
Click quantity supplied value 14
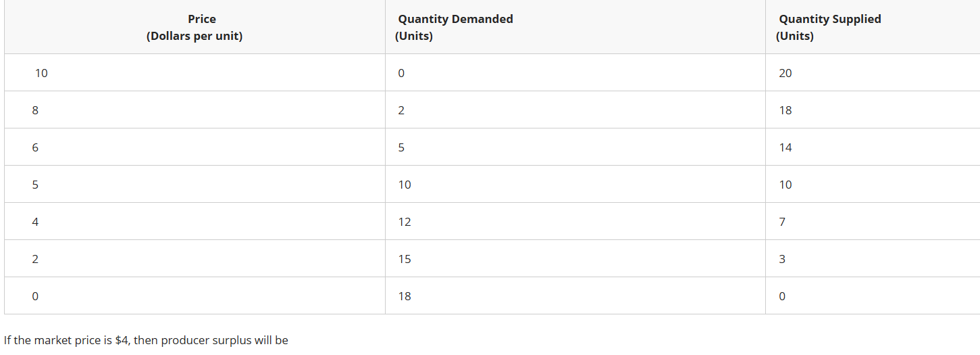785,147
